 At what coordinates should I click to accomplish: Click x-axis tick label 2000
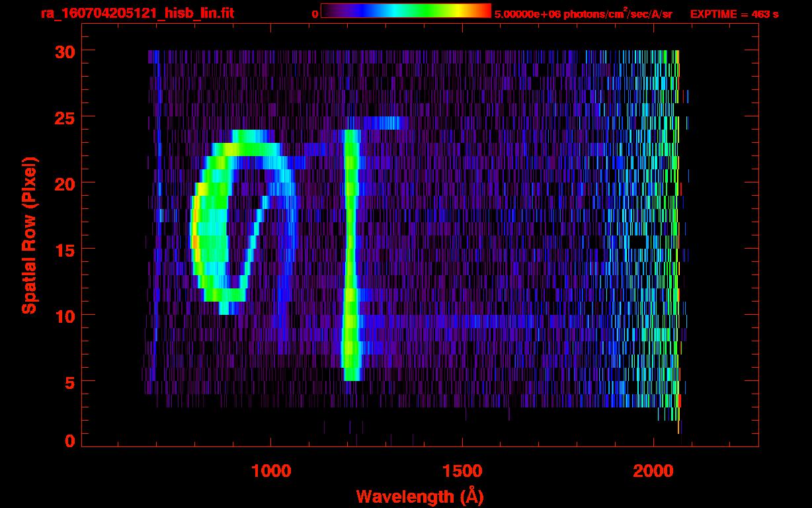[x=654, y=470]
